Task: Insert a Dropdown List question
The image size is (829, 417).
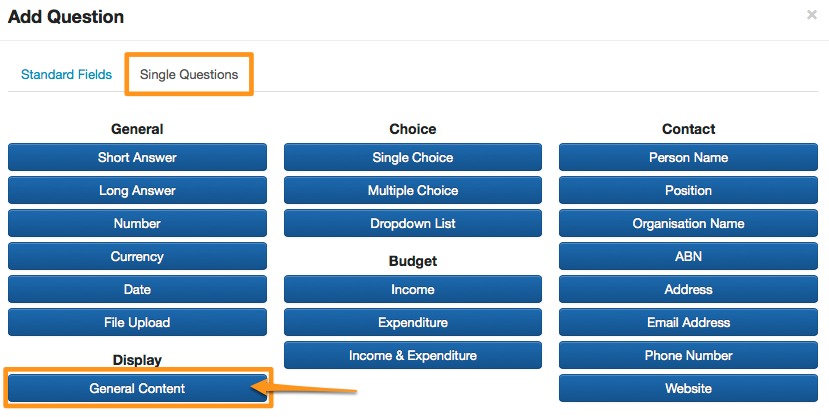Action: [412, 223]
